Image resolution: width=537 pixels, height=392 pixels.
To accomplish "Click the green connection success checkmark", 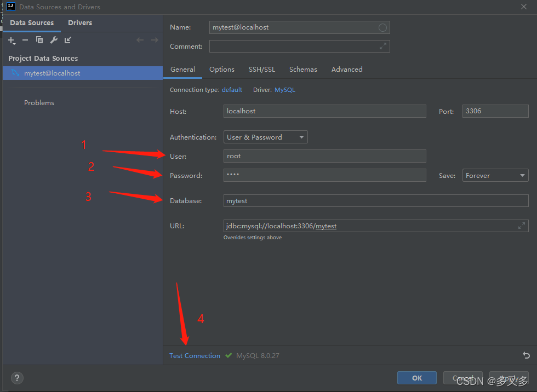I will tap(228, 355).
